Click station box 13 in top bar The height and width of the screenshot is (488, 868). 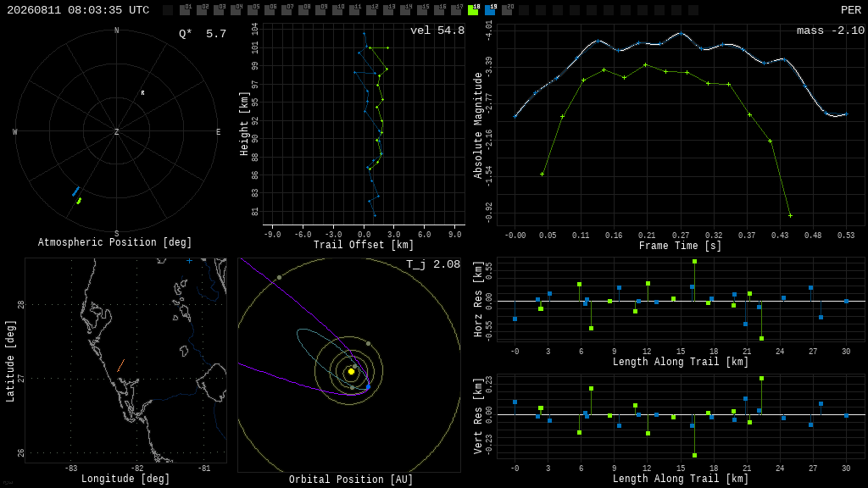388,10
